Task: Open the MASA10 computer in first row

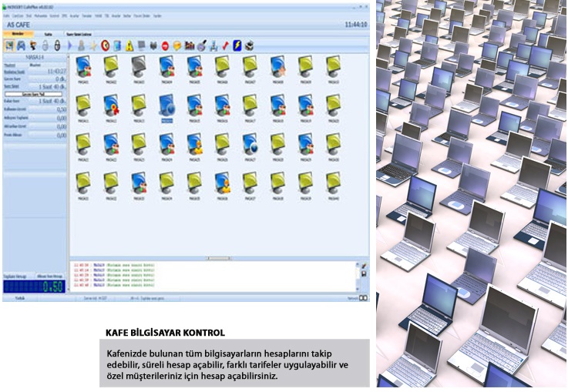Action: [333, 66]
